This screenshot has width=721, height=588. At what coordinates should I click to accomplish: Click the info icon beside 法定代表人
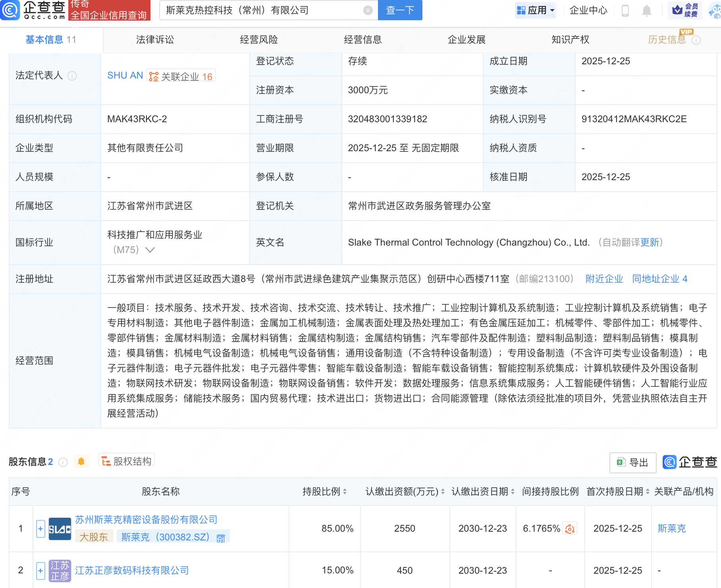(x=72, y=76)
